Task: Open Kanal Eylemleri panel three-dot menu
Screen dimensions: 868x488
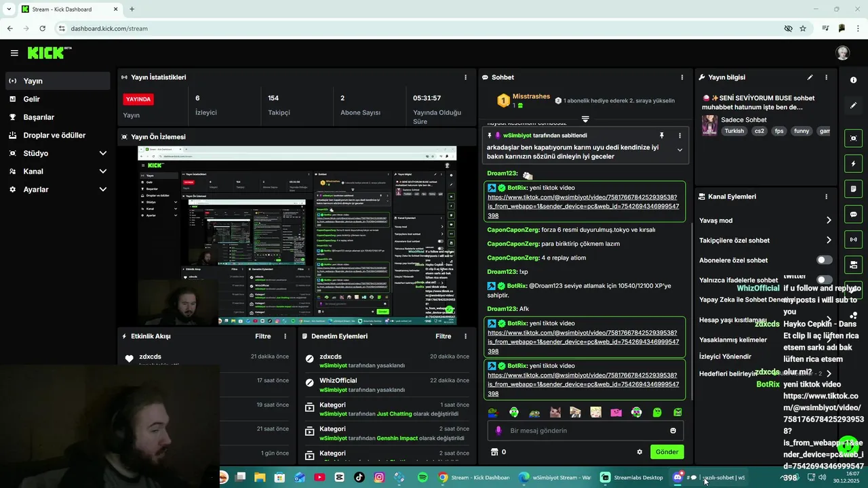Action: click(x=826, y=197)
